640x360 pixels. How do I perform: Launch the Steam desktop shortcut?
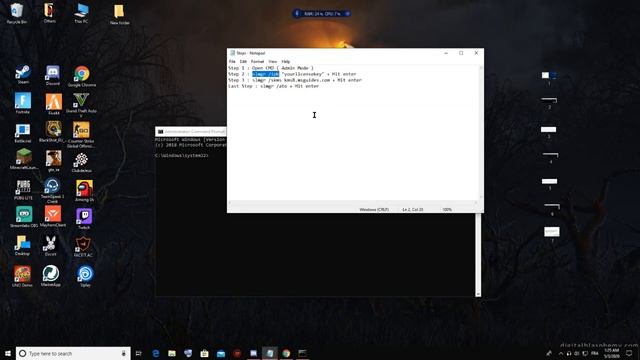point(23,75)
